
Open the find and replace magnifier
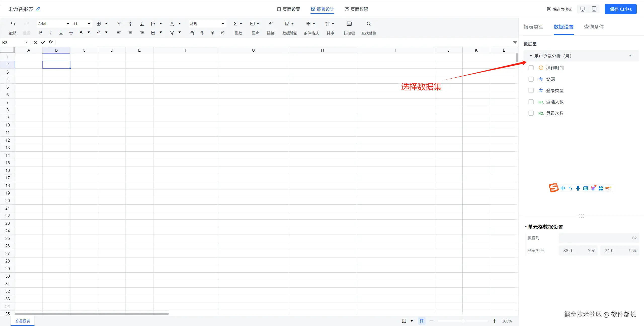369,24
